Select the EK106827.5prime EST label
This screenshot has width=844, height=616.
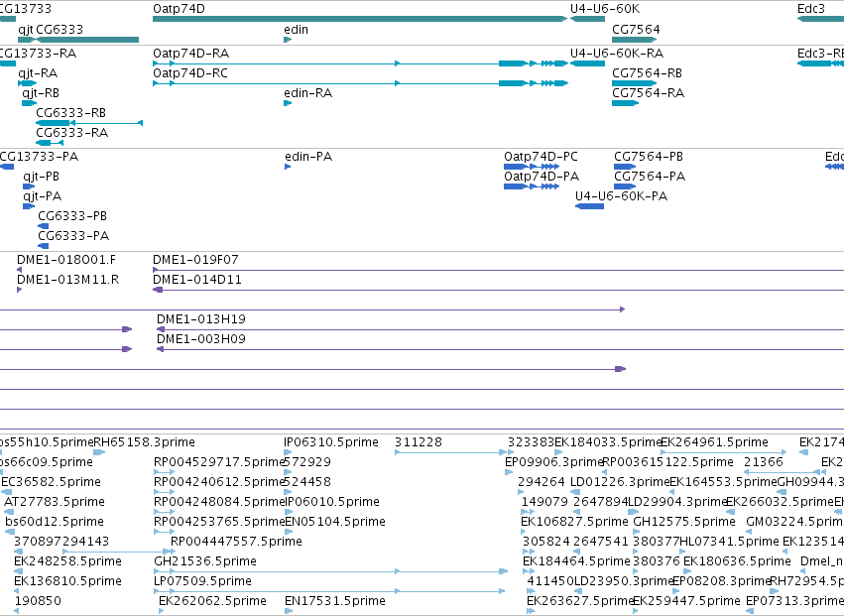click(x=574, y=523)
